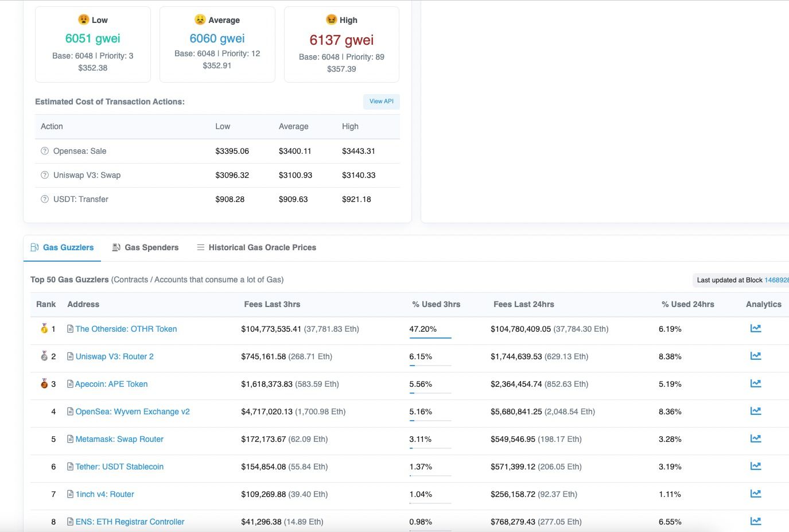Click the last updated block number link

tap(776, 280)
